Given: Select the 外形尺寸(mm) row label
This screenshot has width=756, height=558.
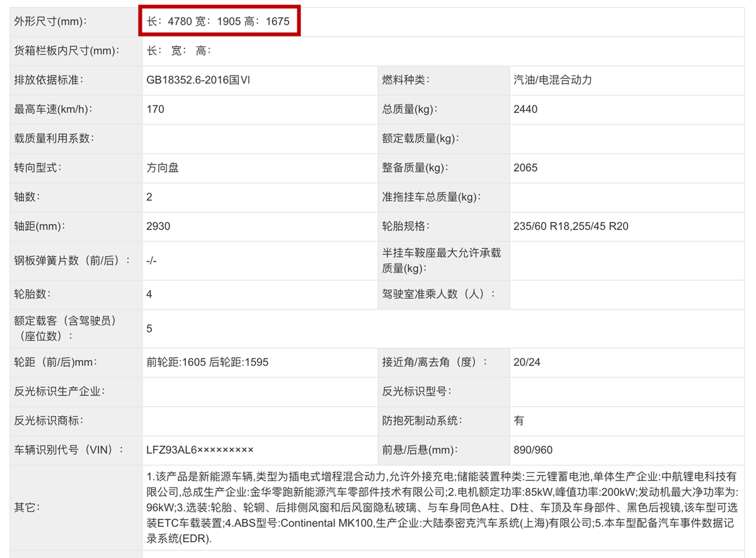Looking at the screenshot, I should pos(44,21).
